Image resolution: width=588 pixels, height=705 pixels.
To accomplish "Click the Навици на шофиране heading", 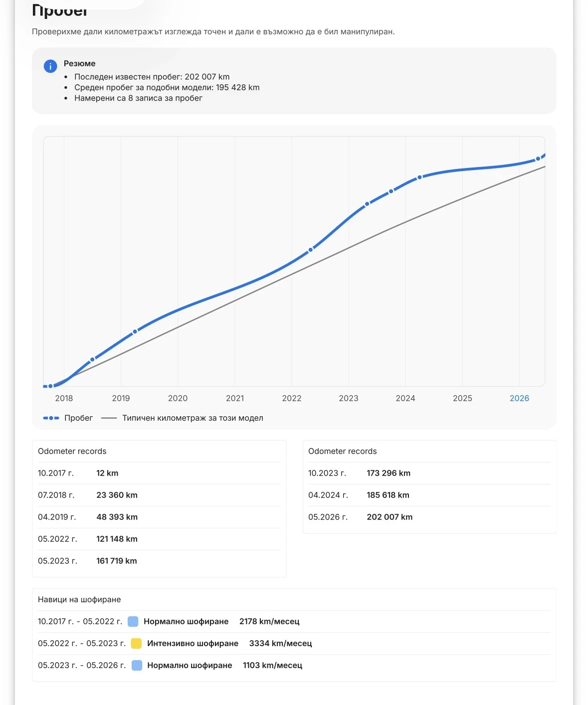I will [x=79, y=599].
